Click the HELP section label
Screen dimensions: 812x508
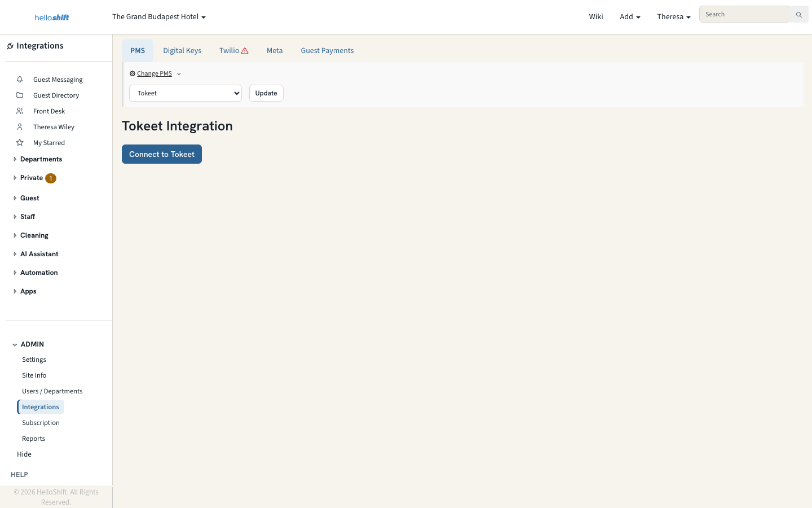[19, 475]
